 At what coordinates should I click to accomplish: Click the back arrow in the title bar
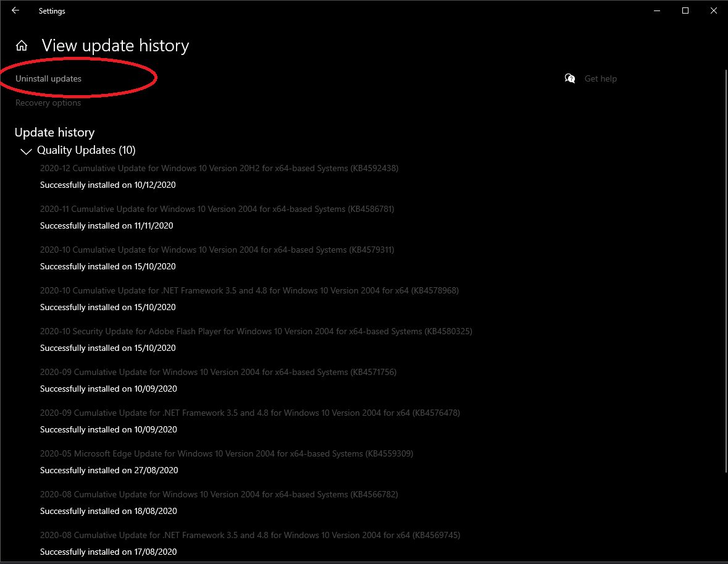click(15, 11)
